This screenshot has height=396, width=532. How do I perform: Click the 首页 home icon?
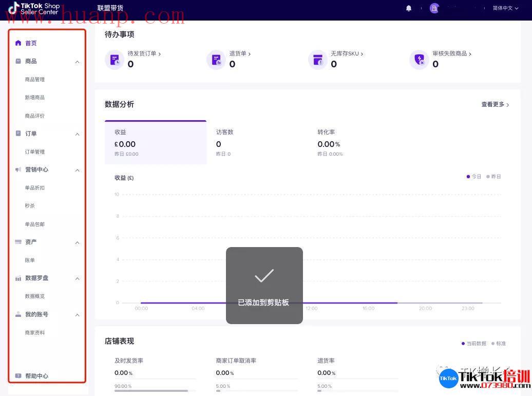click(18, 43)
